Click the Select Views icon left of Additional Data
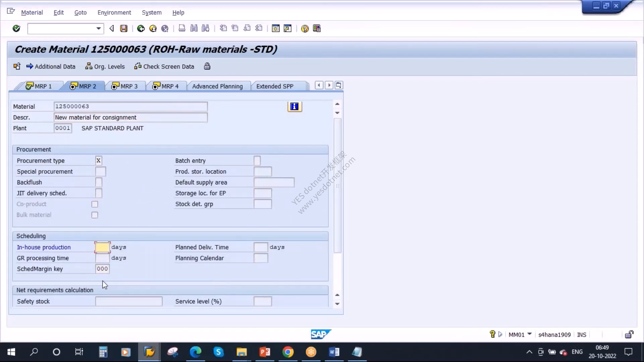Screen dimensions: 644x362 pyautogui.click(x=17, y=66)
